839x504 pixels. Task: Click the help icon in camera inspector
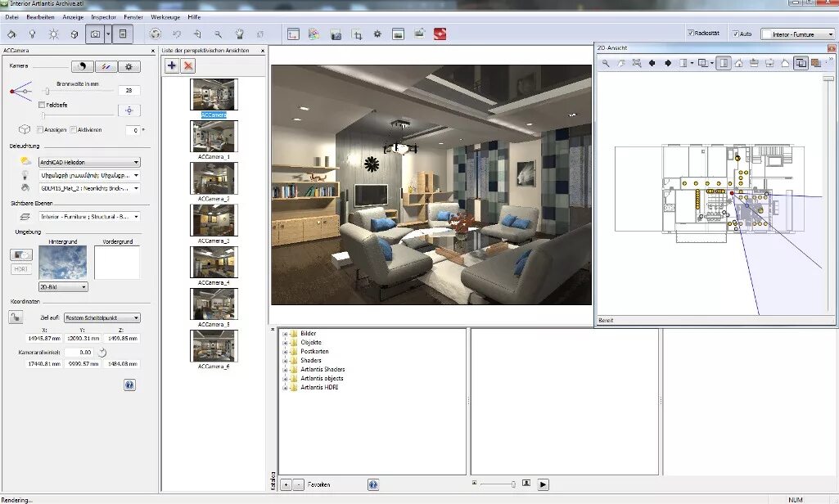[x=129, y=385]
